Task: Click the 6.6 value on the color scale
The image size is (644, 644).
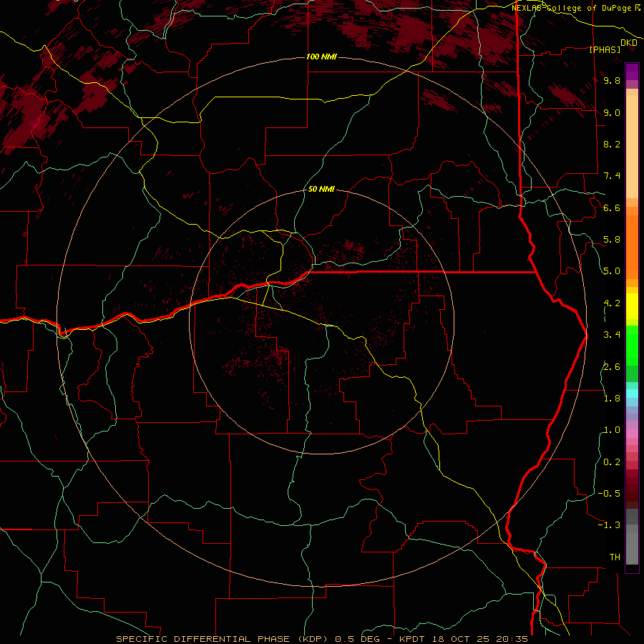Action: 612,208
